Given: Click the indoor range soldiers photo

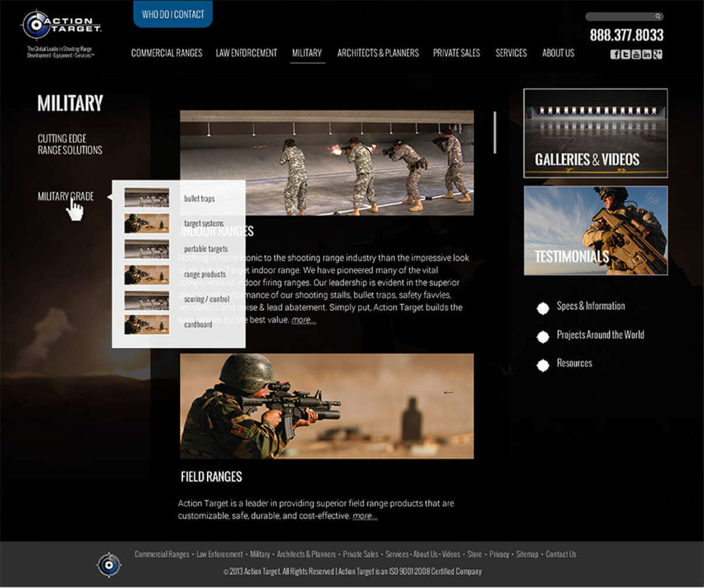Looking at the screenshot, I should pos(327,163).
